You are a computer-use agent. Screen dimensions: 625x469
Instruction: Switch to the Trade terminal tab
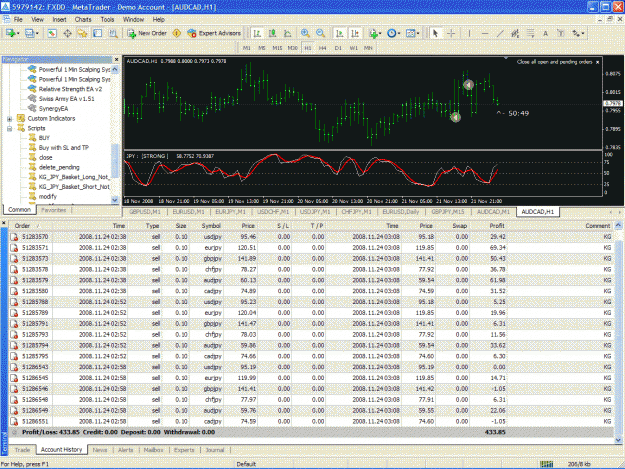[x=22, y=450]
